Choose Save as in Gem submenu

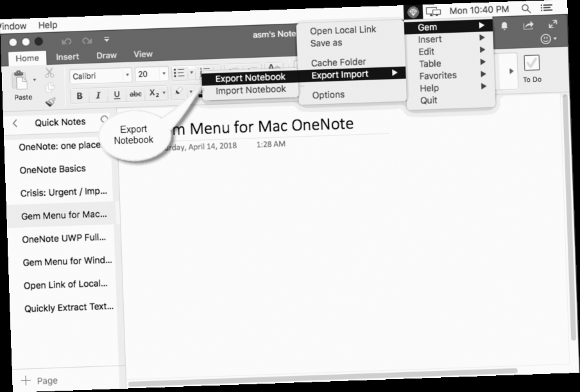tap(326, 43)
